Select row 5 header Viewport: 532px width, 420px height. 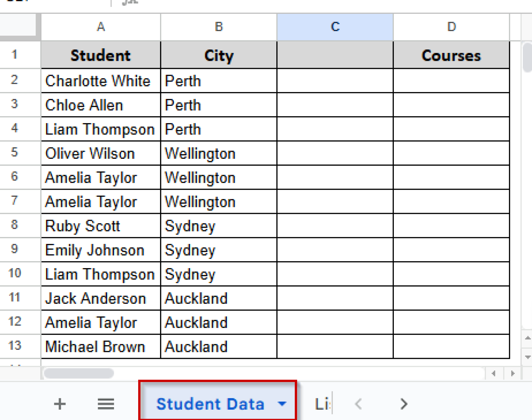tap(15, 153)
